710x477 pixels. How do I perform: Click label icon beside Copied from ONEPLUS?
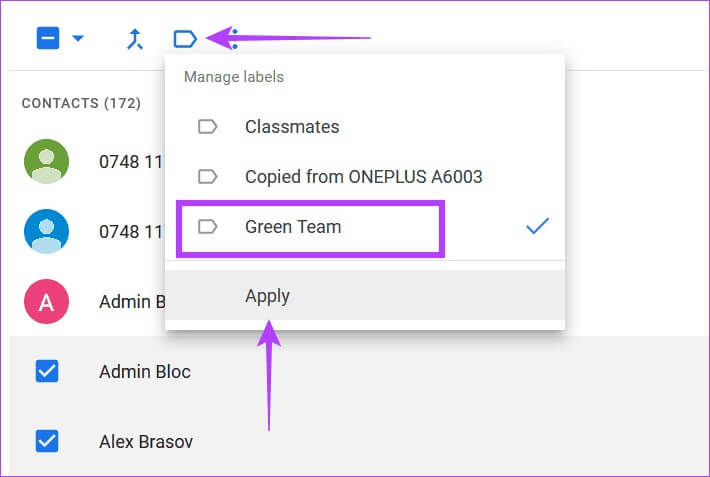208,176
